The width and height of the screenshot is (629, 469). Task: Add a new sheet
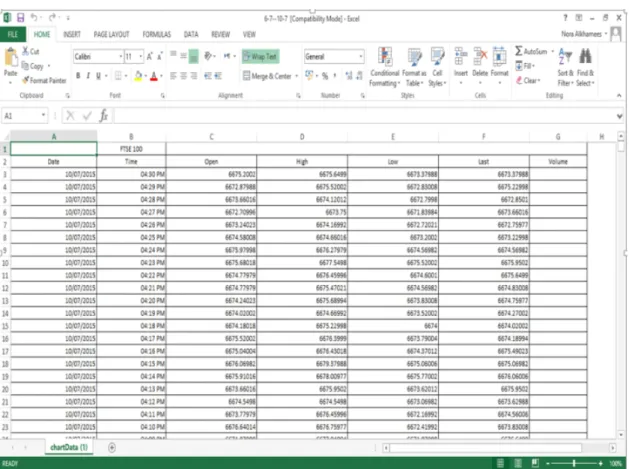click(x=112, y=447)
